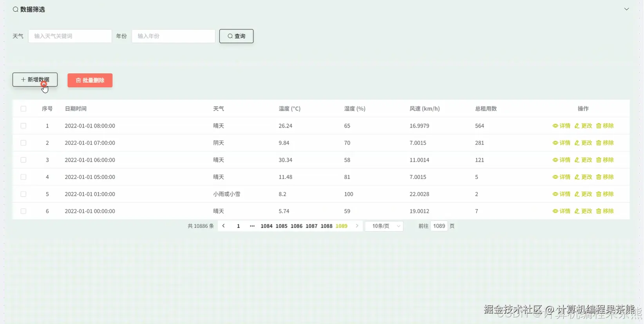The image size is (644, 324).
Task: Click the 湿度 (%) column header
Action: pos(355,109)
